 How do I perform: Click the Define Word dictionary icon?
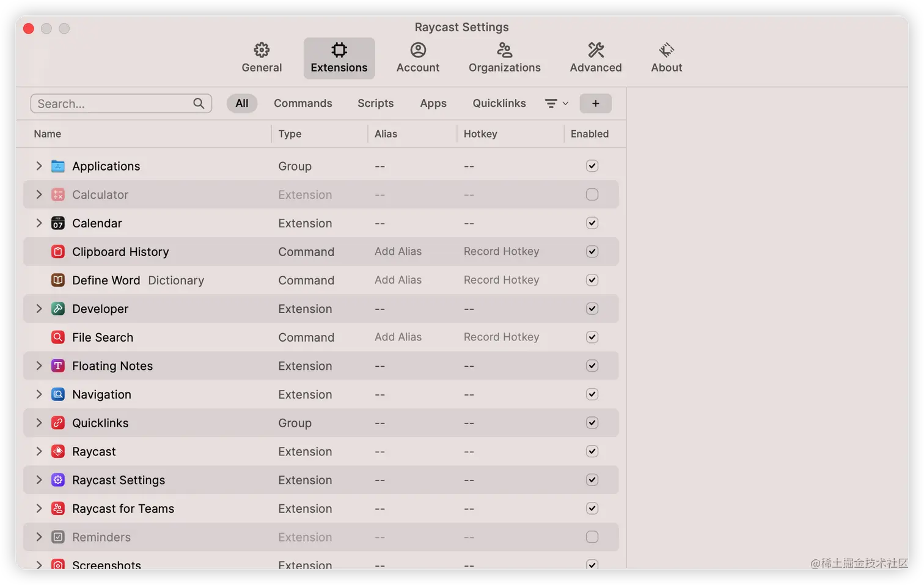[x=58, y=280]
